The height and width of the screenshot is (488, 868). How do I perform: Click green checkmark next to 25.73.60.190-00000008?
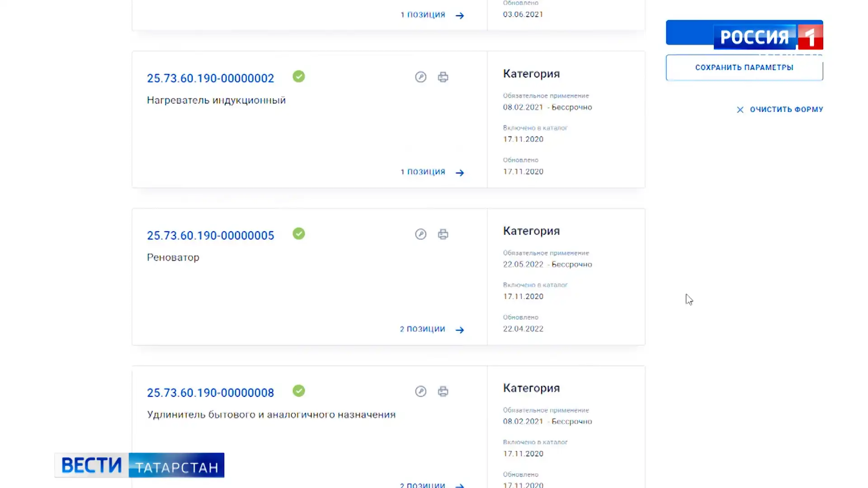click(x=299, y=391)
